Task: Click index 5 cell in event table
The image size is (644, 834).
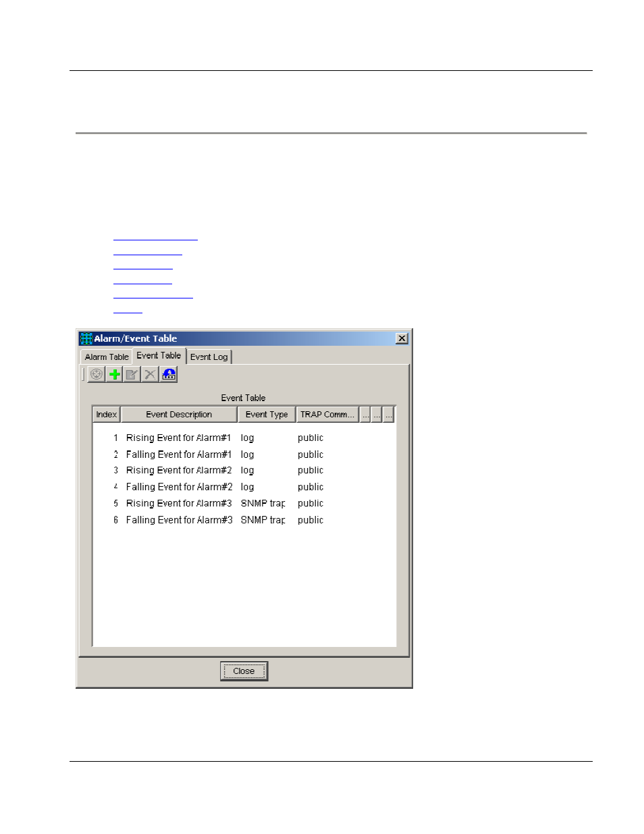Action: coord(115,503)
